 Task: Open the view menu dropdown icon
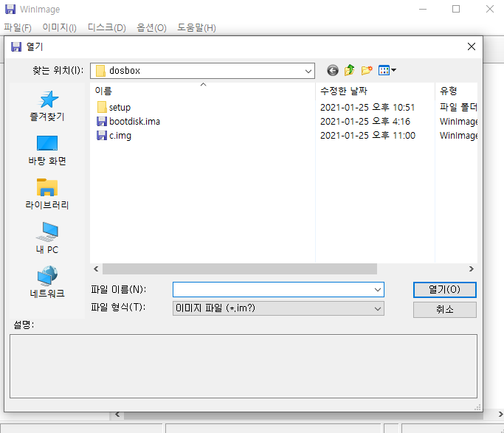coord(387,70)
